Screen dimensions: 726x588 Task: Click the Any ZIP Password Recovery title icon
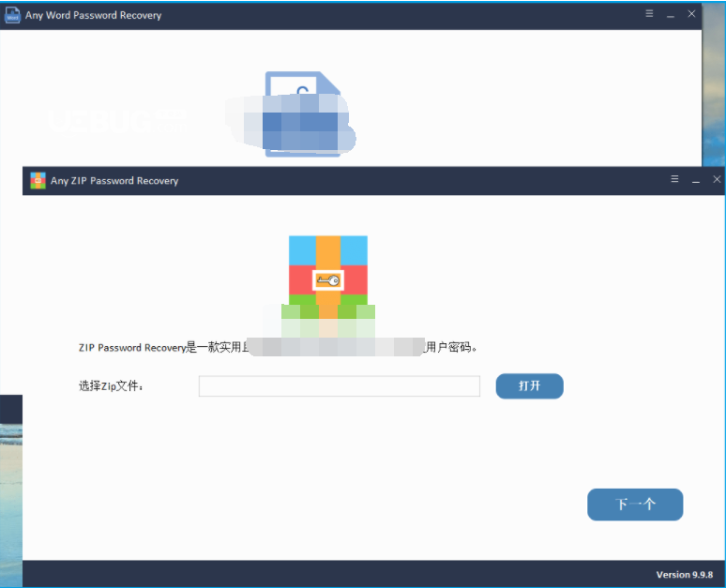pyautogui.click(x=38, y=181)
